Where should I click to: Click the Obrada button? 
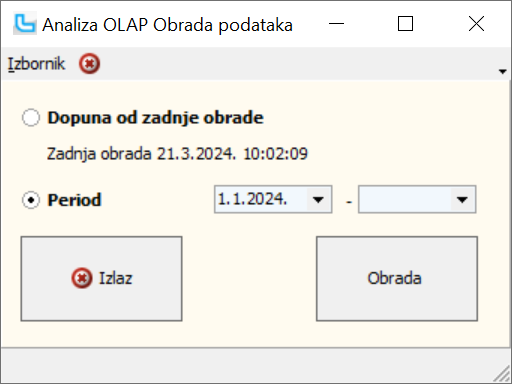pyautogui.click(x=397, y=279)
